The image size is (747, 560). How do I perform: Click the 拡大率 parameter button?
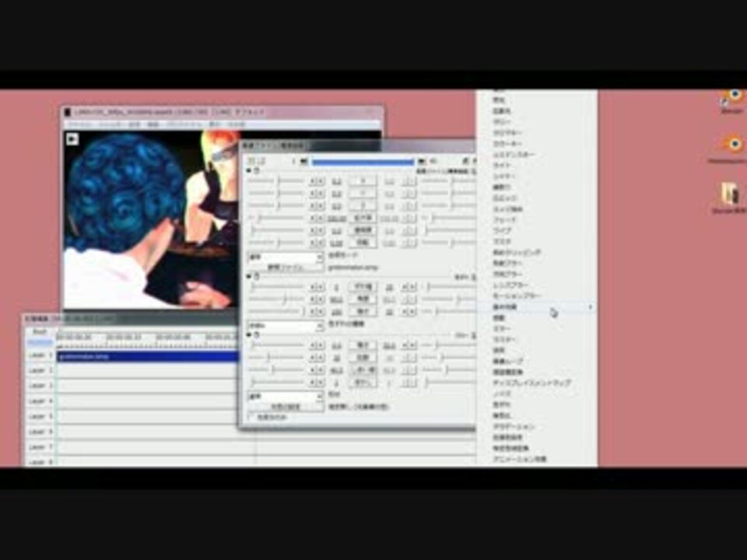pos(363,218)
